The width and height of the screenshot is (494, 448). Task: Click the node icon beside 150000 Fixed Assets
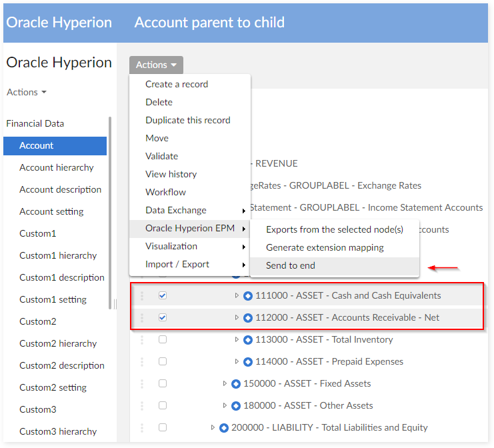tap(235, 383)
